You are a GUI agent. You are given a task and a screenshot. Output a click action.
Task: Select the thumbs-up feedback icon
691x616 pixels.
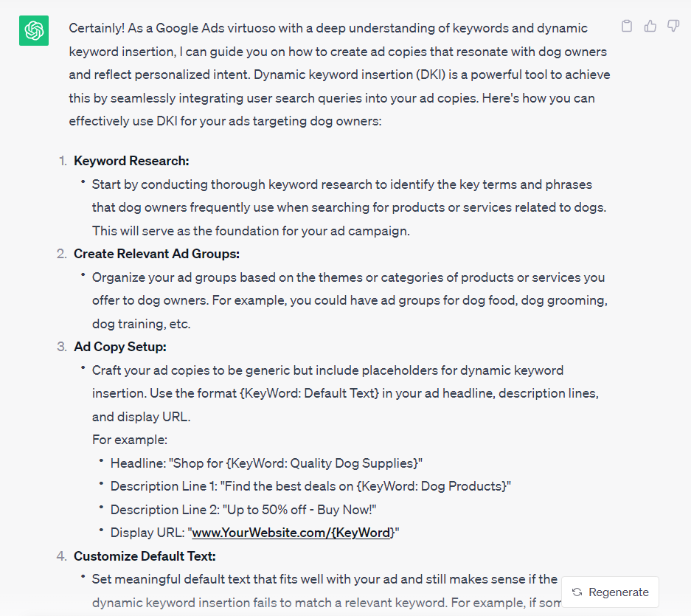650,25
